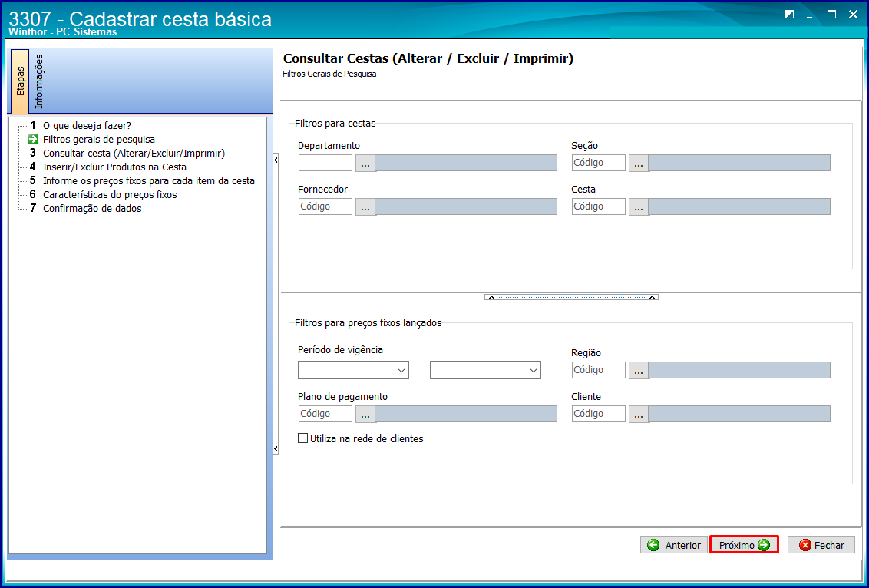Click the Departamento code input field
Viewport: 869px width, 588px height.
point(325,163)
